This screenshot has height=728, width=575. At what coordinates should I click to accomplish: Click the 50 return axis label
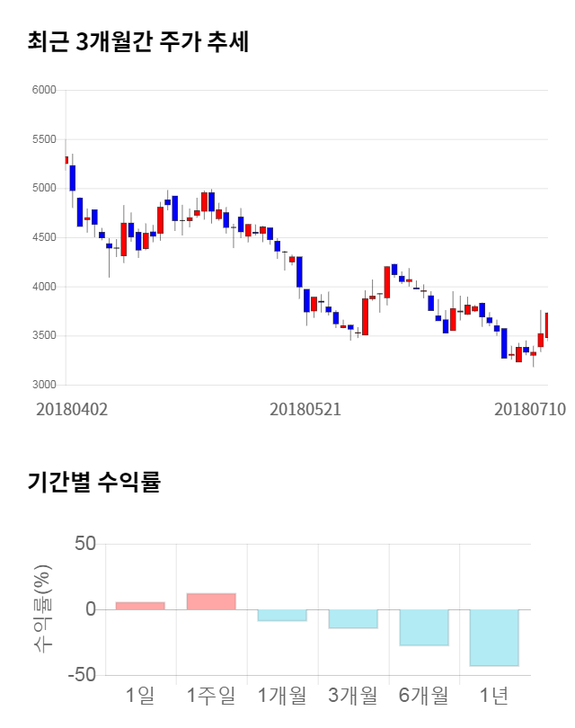pyautogui.click(x=84, y=545)
